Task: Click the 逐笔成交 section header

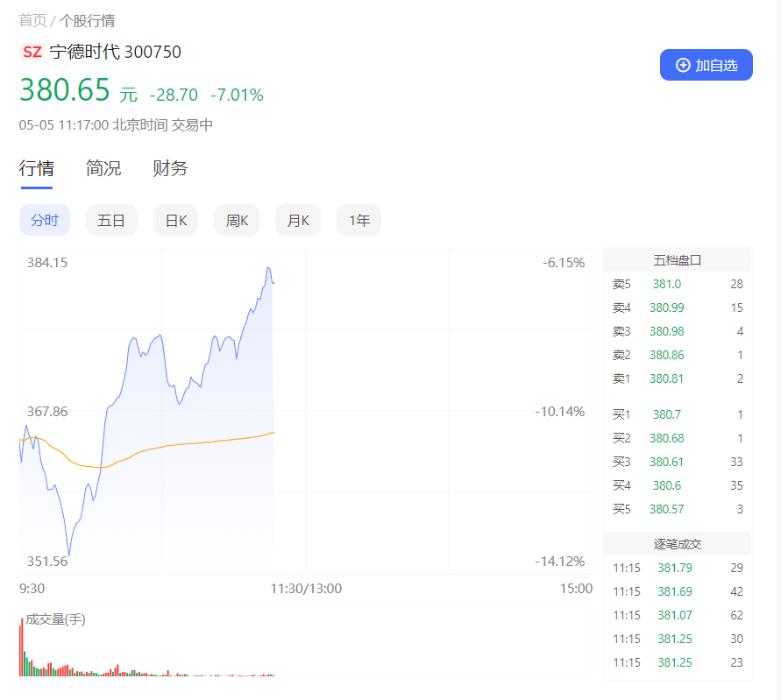Action: 678,544
